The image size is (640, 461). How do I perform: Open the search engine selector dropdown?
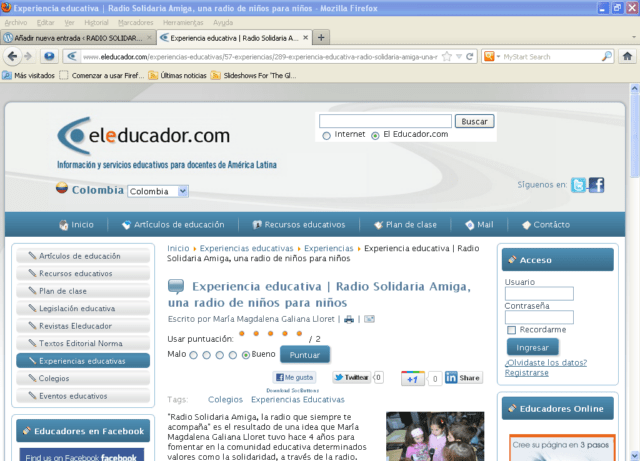(x=491, y=57)
